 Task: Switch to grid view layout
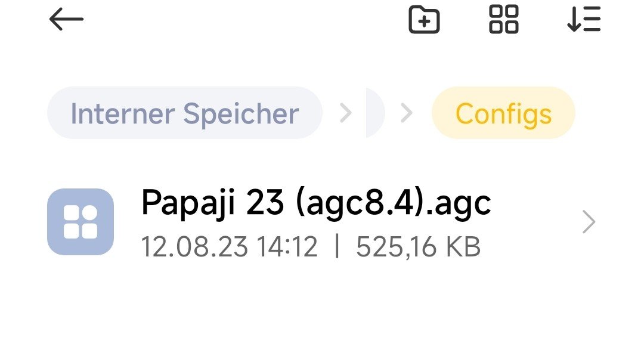504,20
